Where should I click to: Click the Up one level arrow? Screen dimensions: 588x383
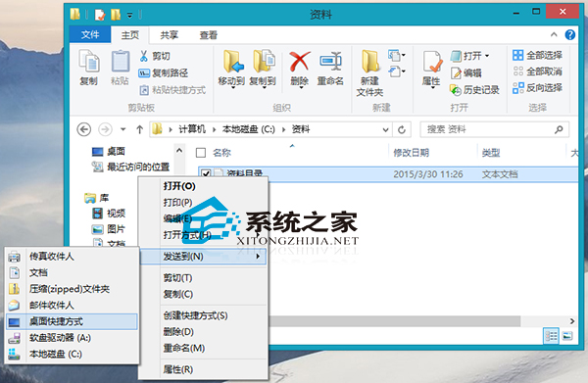click(139, 129)
